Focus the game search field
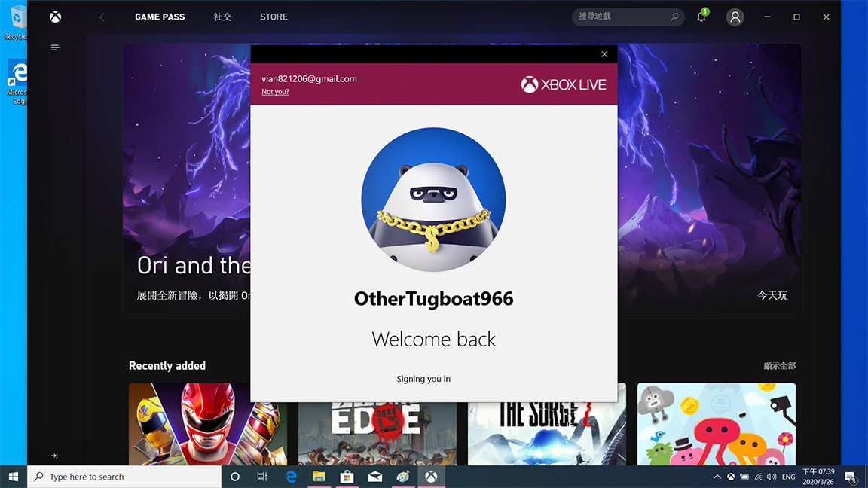 628,17
